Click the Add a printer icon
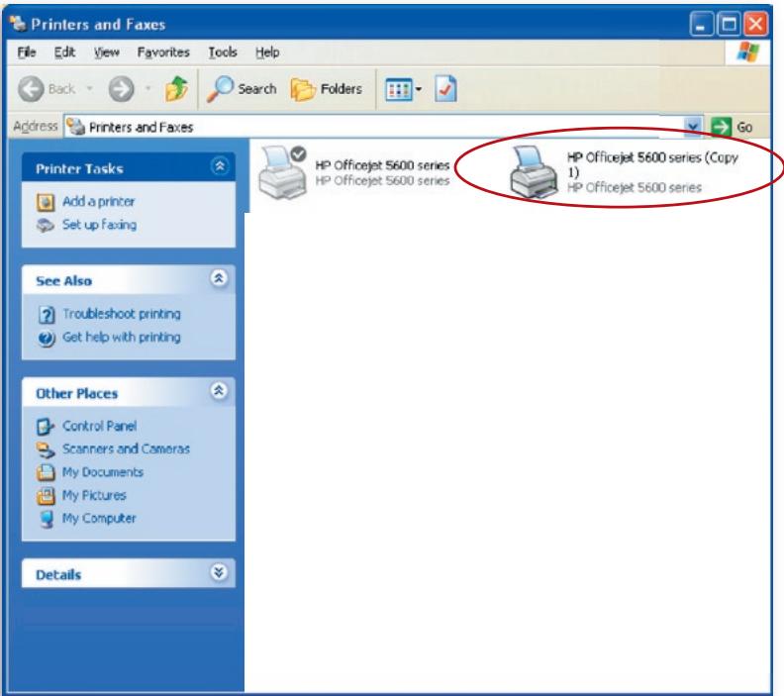 tap(46, 203)
